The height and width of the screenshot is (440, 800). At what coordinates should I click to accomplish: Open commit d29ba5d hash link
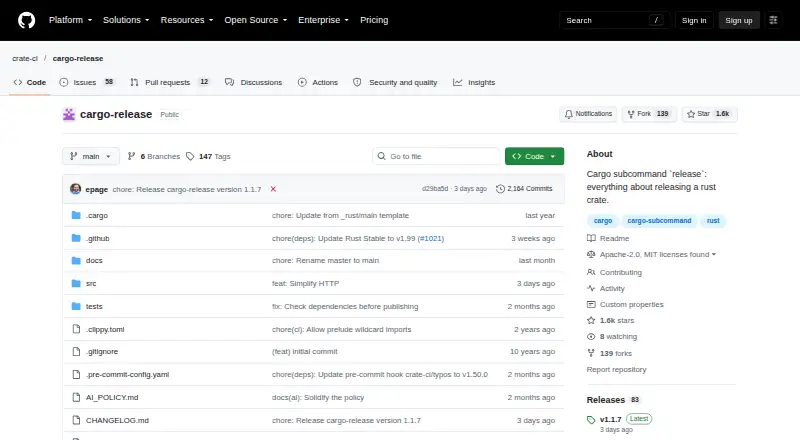click(435, 189)
